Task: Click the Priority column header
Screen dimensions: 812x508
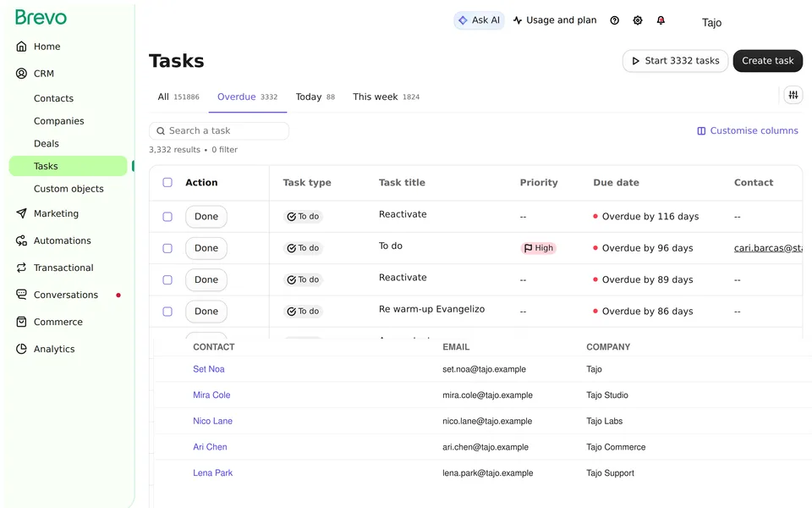Action: 539,183
